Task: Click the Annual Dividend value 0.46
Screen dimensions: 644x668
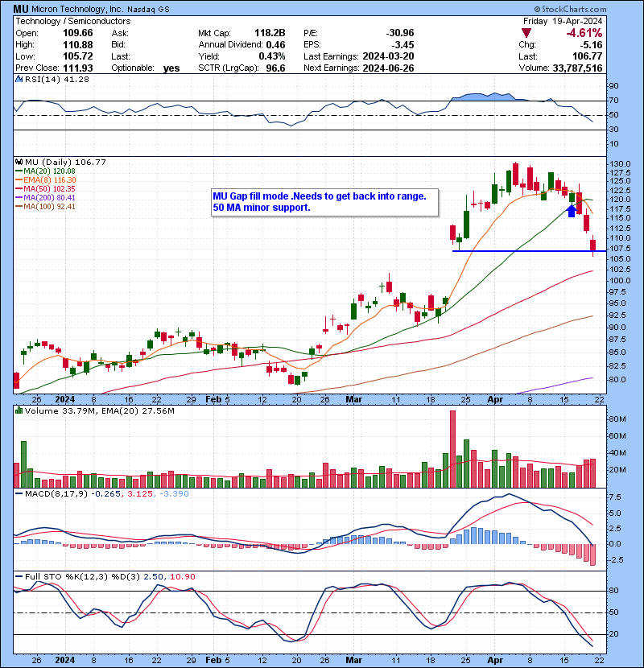Action: click(276, 44)
